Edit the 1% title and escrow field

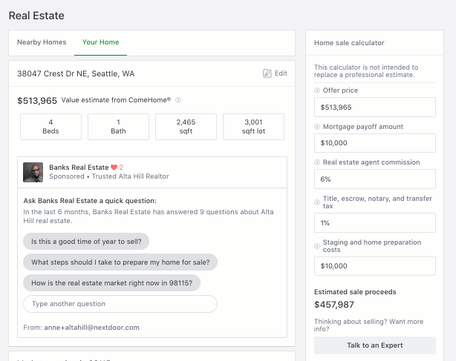click(x=375, y=223)
